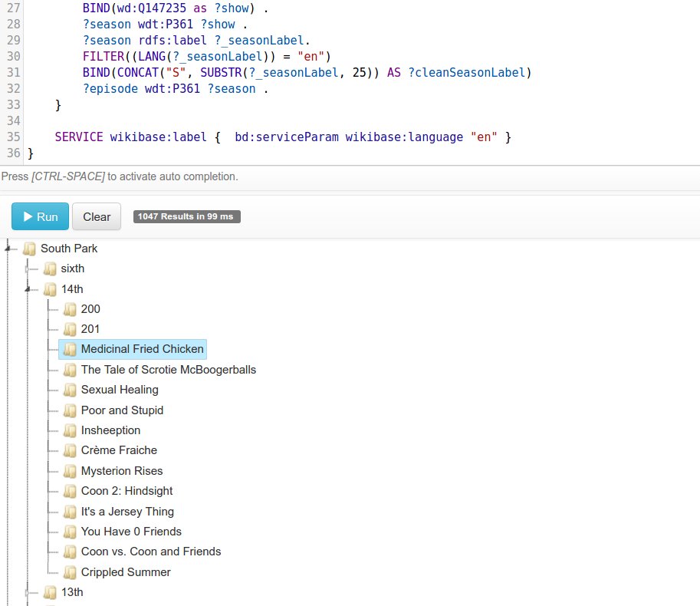Select the 13th season label
Viewport: 700px width, 606px height.
coord(72,593)
